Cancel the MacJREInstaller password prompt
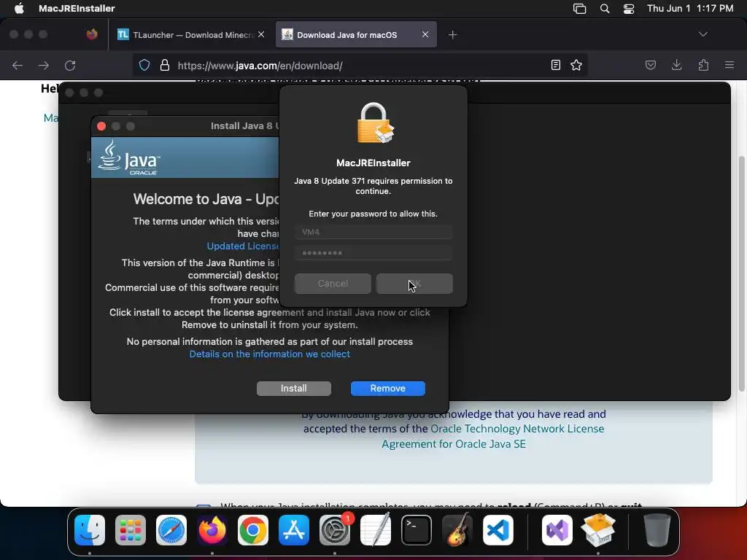This screenshot has width=747, height=560. click(333, 284)
